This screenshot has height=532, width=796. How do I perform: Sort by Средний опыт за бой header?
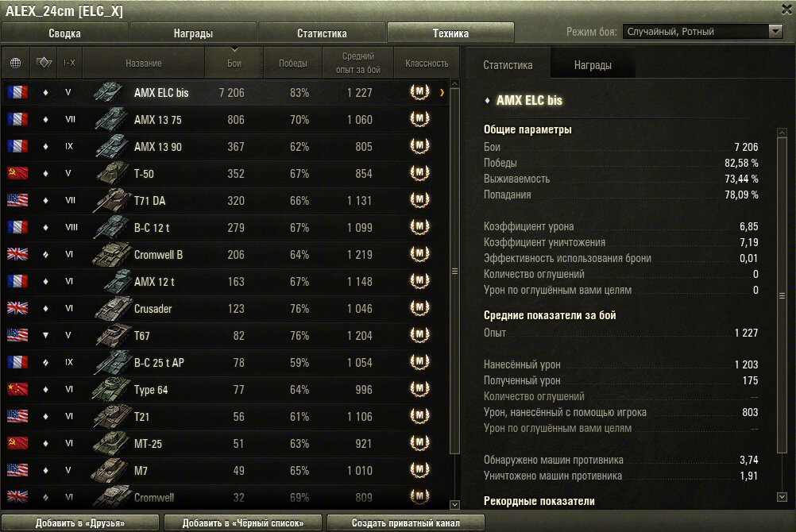(358, 63)
